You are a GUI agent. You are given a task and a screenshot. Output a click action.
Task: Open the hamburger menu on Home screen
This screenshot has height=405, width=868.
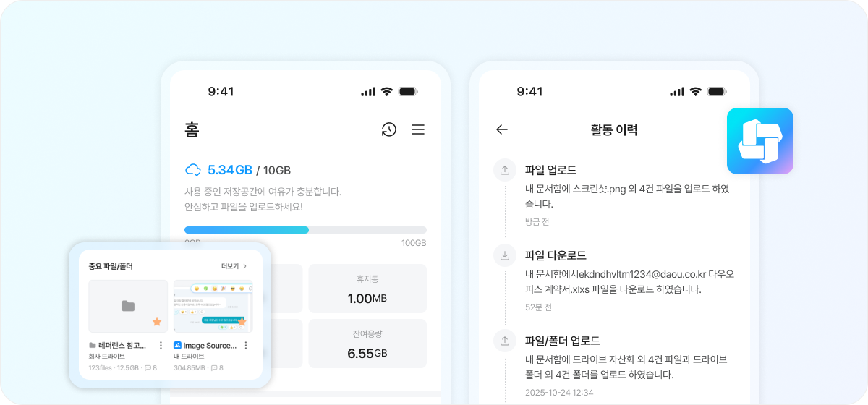418,129
